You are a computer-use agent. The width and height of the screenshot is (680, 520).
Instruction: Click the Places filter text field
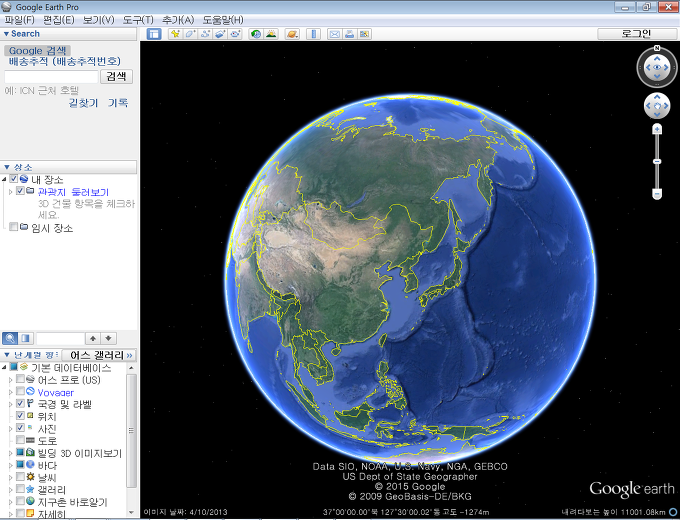point(60,338)
